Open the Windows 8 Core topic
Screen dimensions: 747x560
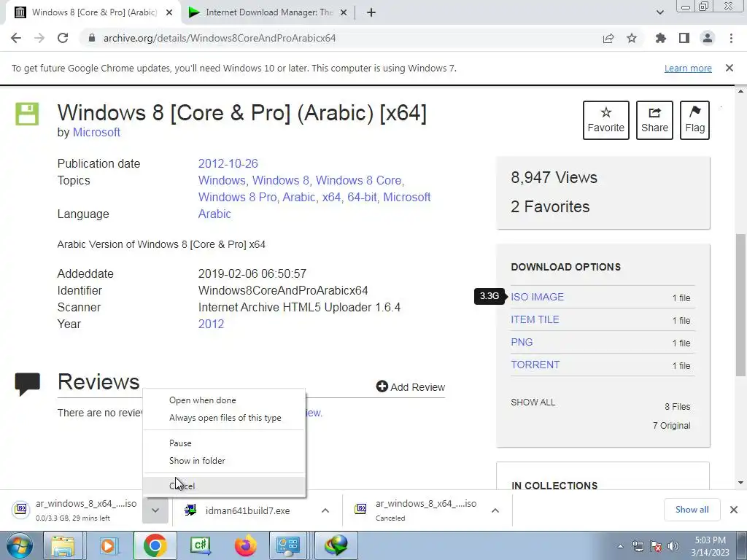point(358,181)
